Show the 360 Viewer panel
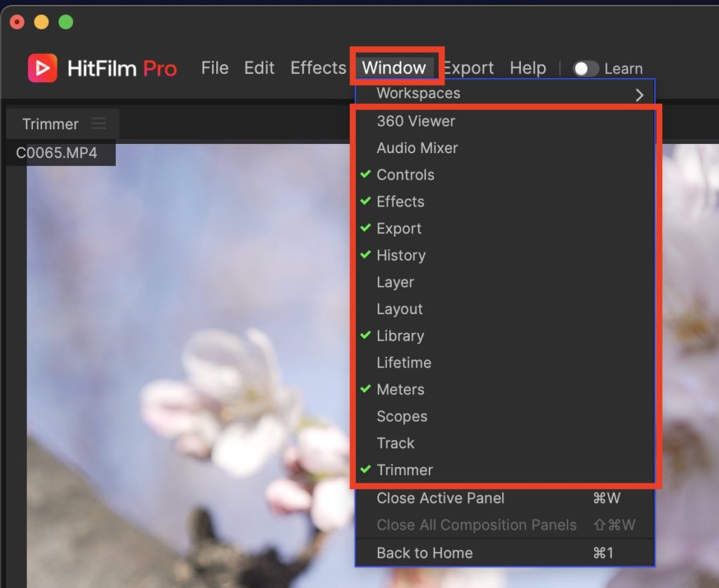 505,121
